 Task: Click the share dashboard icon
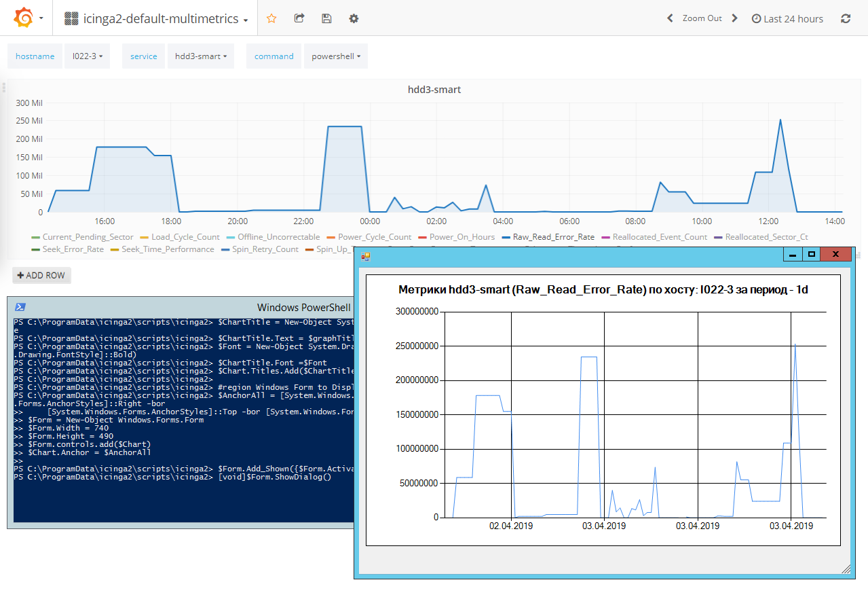(x=299, y=18)
